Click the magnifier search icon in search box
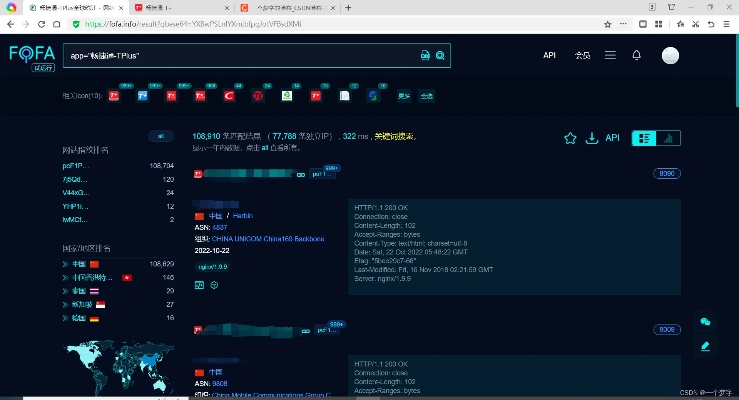This screenshot has width=739, height=400. [x=439, y=55]
